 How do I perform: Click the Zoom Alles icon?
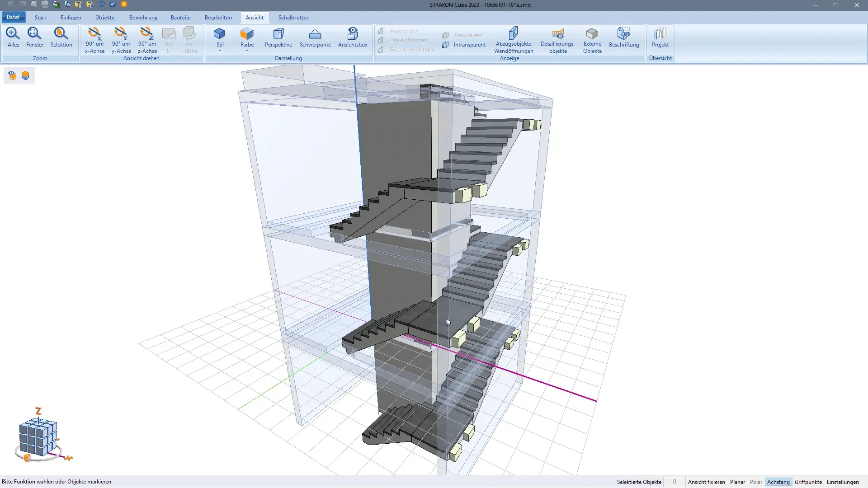click(13, 34)
